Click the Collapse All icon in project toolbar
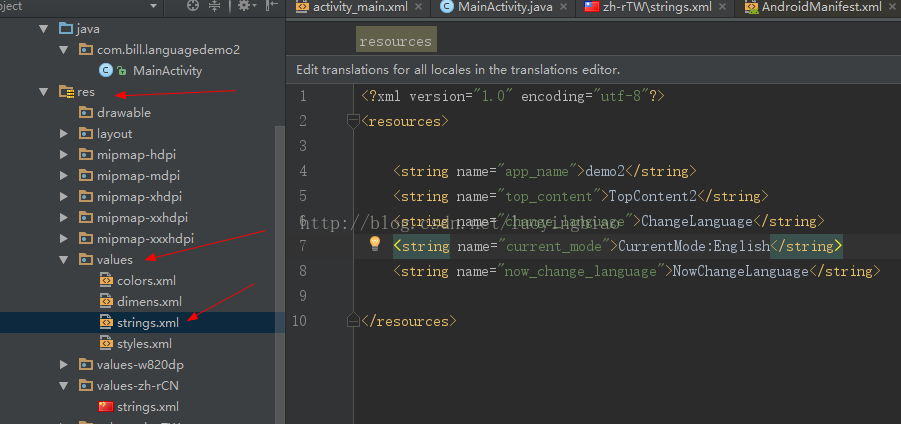 (214, 6)
